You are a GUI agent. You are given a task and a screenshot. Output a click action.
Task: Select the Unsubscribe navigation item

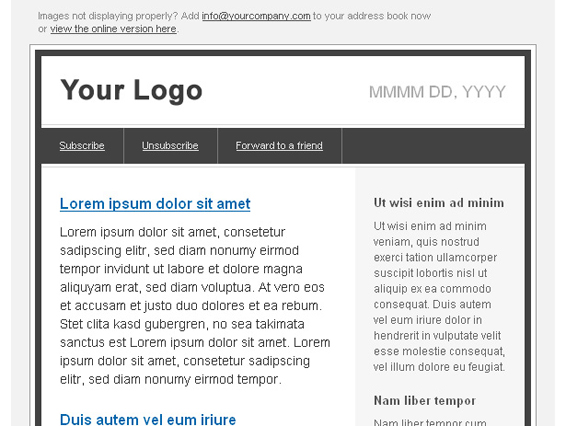tap(170, 145)
